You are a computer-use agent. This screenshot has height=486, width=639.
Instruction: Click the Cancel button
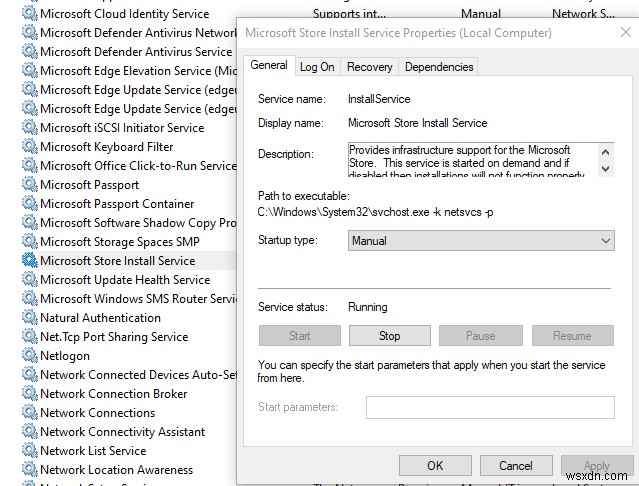tap(516, 465)
